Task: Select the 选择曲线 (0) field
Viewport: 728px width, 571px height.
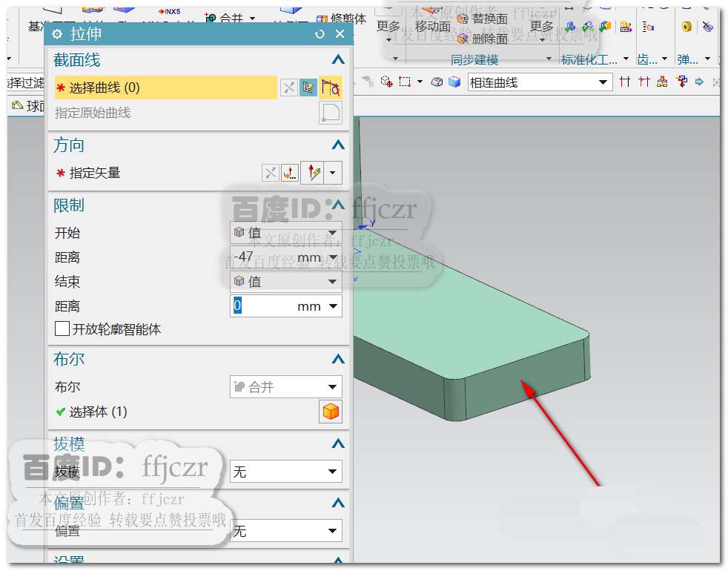Action: [x=166, y=88]
